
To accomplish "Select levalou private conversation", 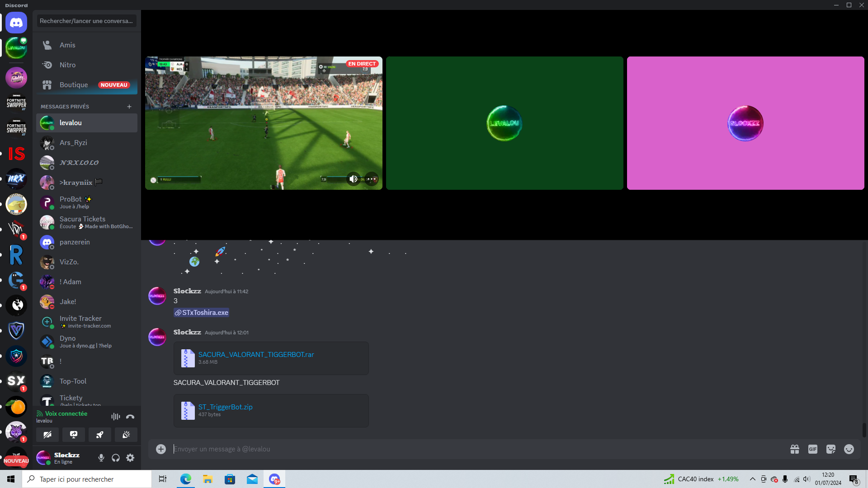I will click(87, 123).
